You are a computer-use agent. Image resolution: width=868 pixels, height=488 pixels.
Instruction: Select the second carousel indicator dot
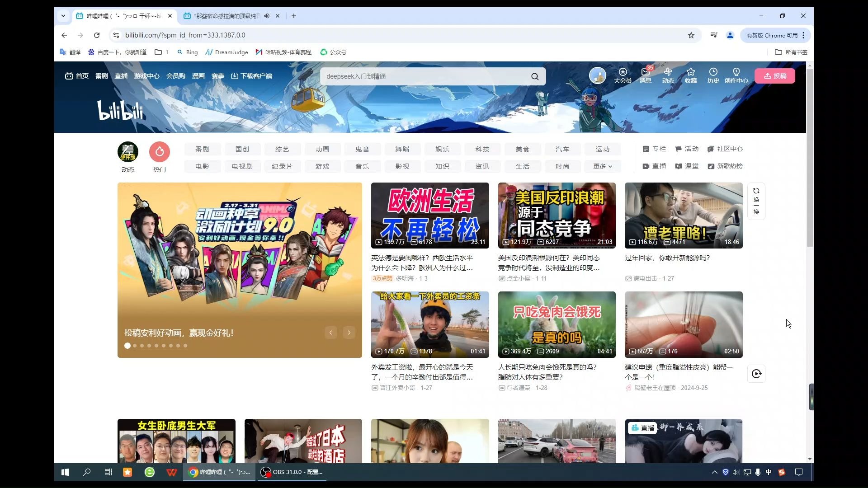pyautogui.click(x=135, y=346)
